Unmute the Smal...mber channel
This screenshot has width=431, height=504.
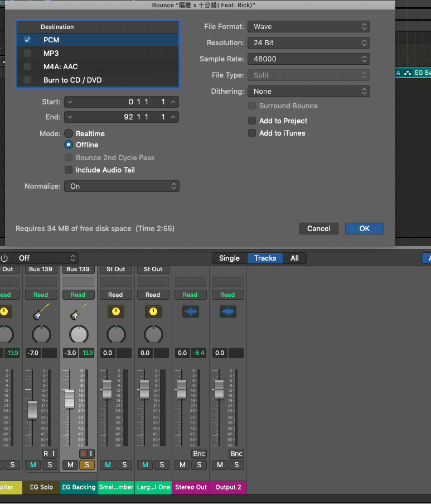click(108, 465)
